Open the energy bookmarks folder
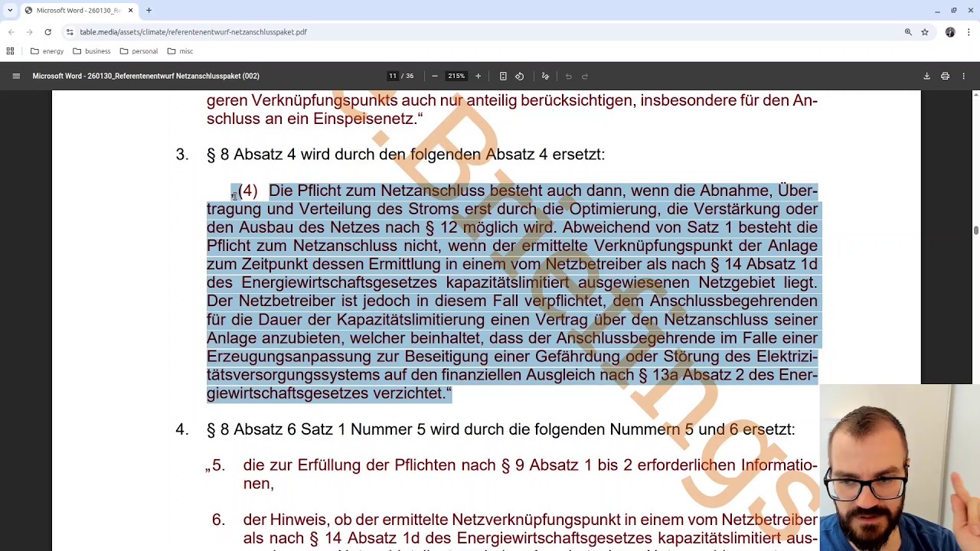 (47, 51)
